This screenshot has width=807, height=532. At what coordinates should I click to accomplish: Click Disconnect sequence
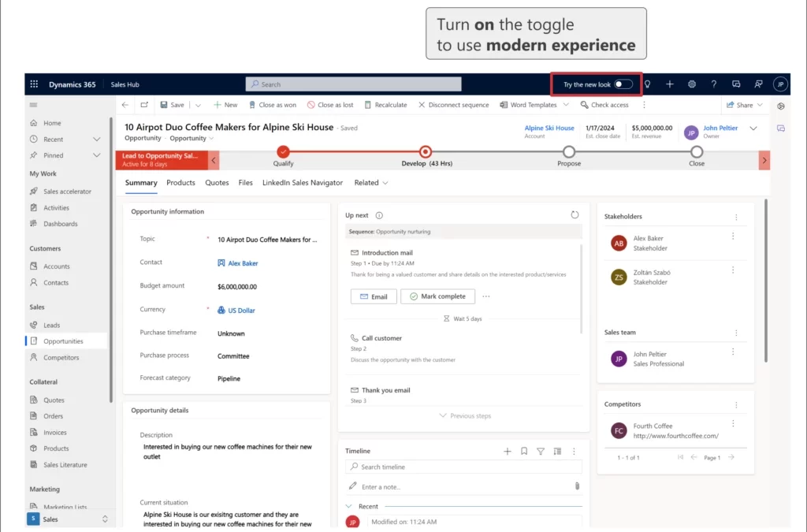click(x=453, y=105)
